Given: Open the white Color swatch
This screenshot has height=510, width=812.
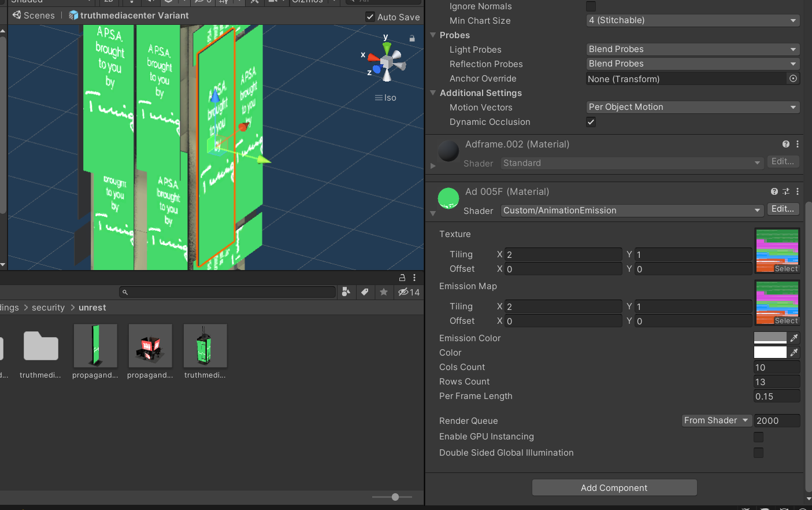Looking at the screenshot, I should [770, 352].
